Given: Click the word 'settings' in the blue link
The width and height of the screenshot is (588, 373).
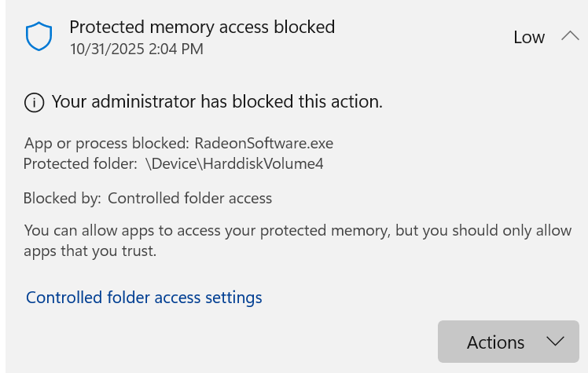Looking at the screenshot, I should point(233,298).
